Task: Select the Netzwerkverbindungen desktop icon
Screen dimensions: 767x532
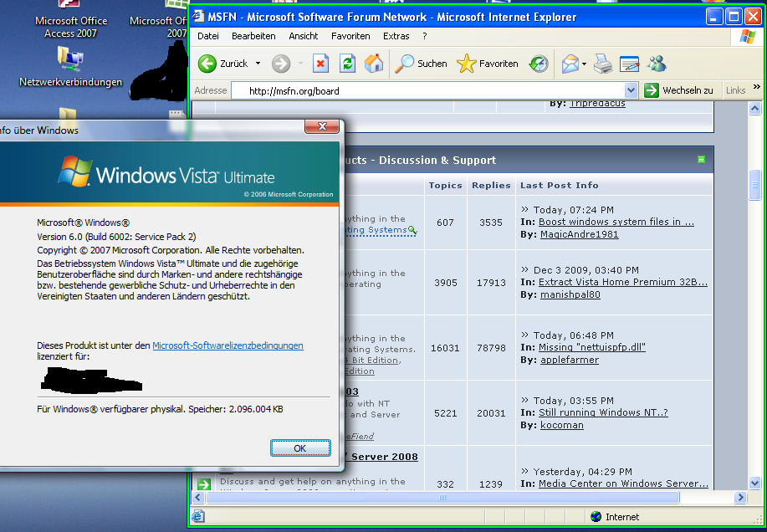Action: click(70, 68)
